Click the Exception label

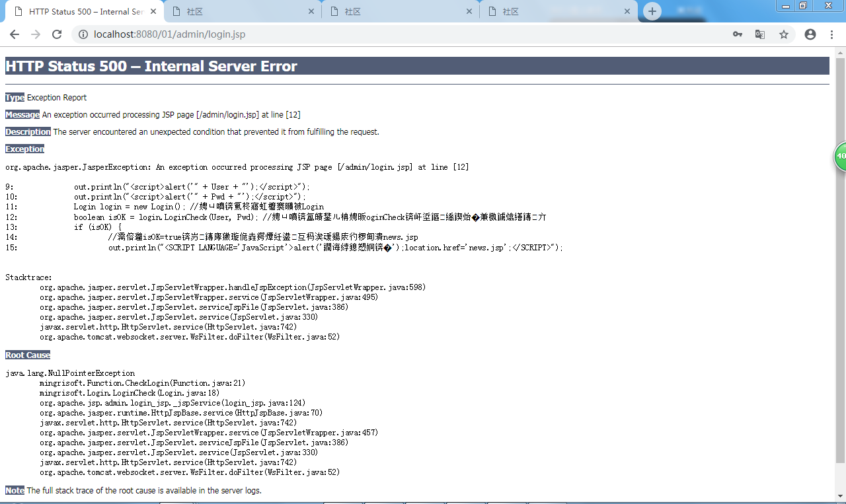(x=24, y=149)
